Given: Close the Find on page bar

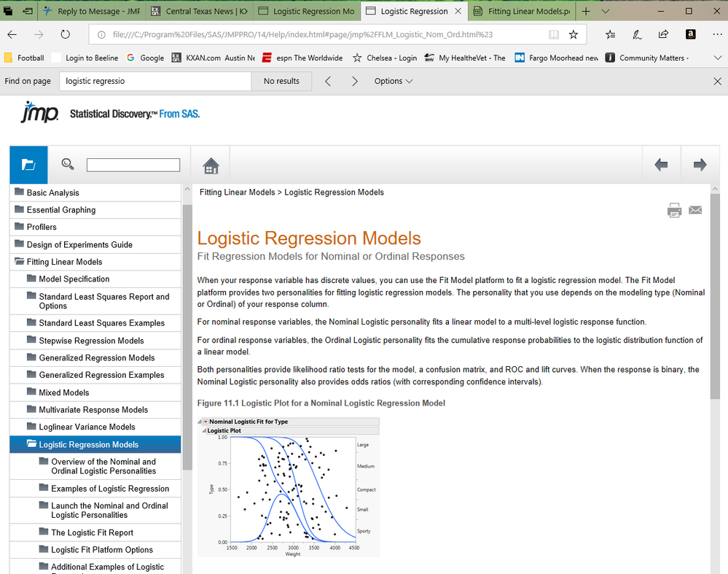Looking at the screenshot, I should click(717, 82).
